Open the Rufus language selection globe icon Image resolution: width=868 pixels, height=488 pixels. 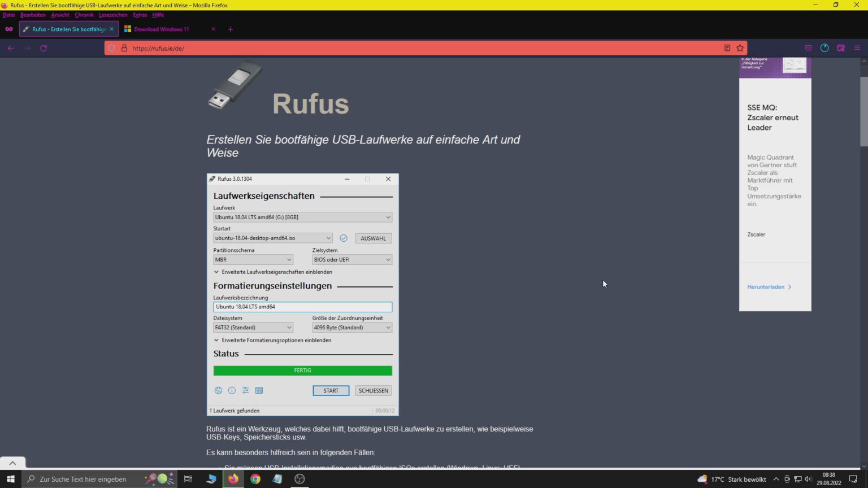coord(218,390)
